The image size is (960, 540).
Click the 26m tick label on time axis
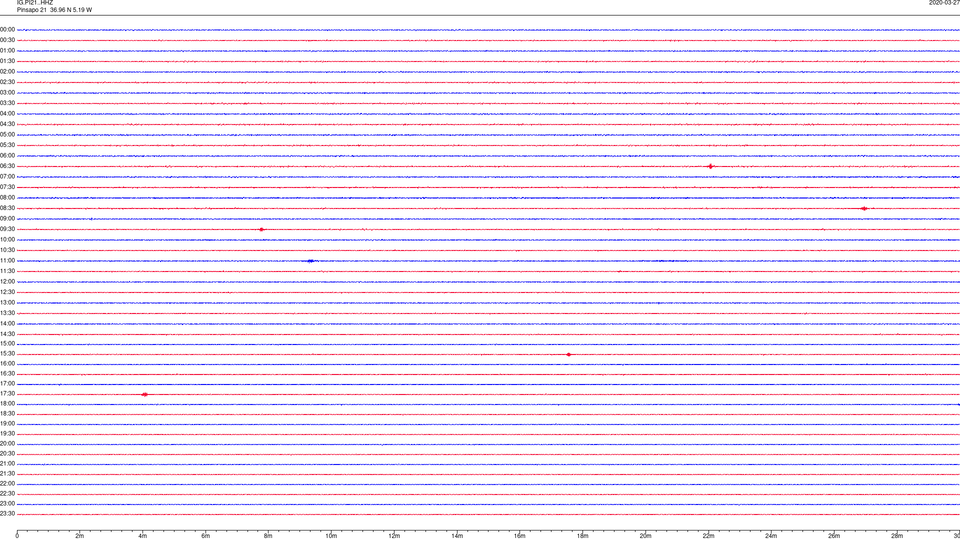coord(834,536)
